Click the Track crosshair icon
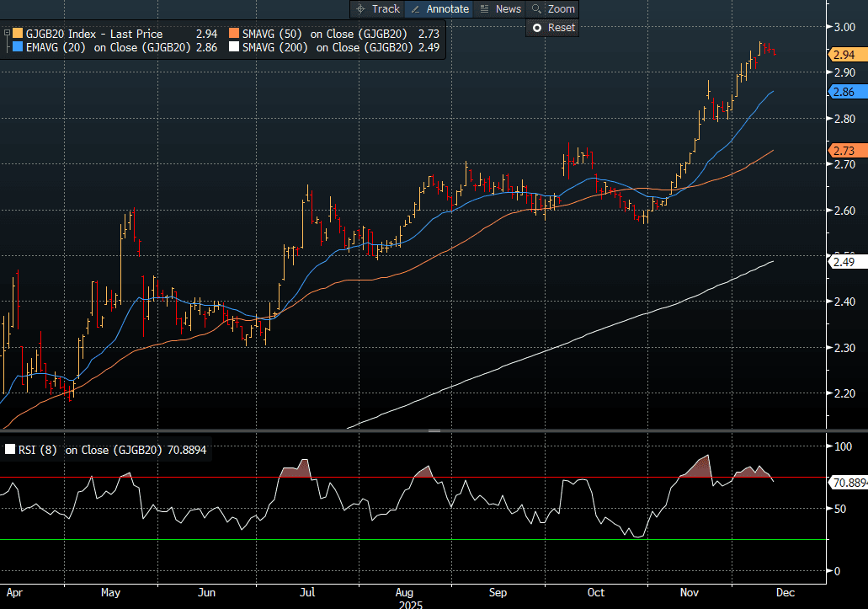 click(361, 9)
